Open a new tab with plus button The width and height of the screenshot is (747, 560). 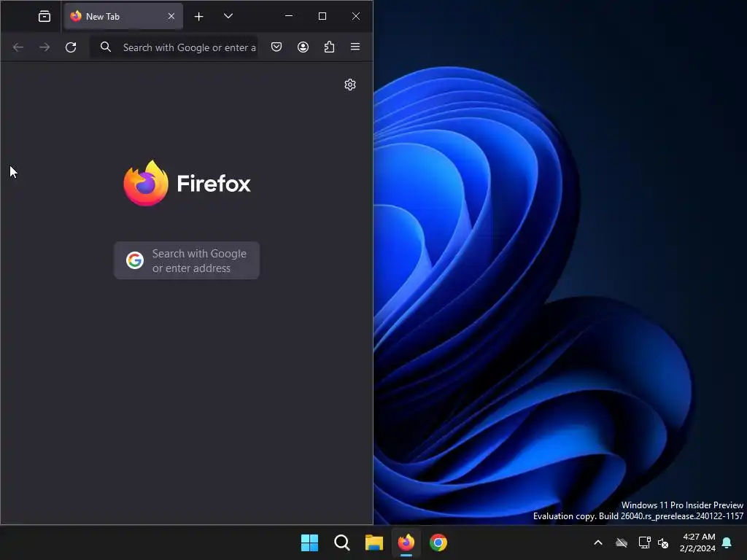click(198, 17)
